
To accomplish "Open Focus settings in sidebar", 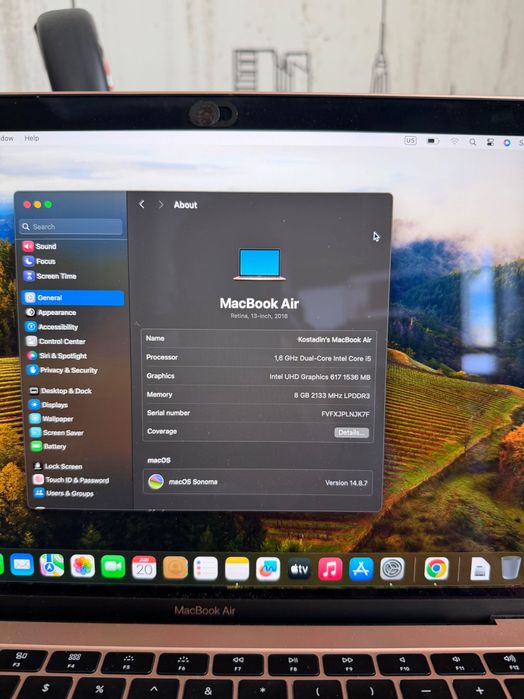I will (x=40, y=261).
